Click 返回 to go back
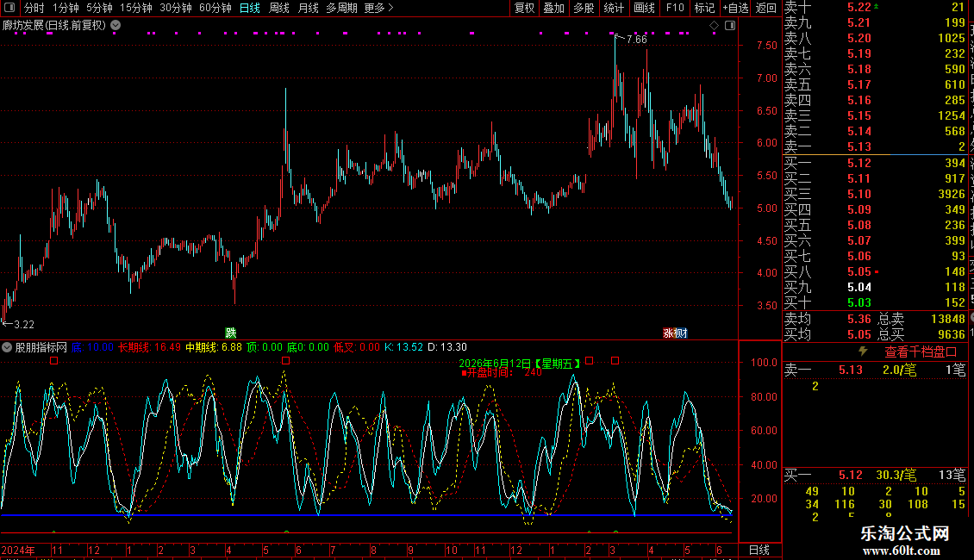 click(766, 8)
